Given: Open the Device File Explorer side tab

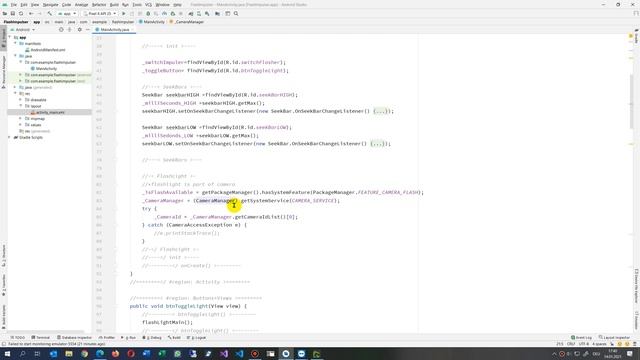Looking at the screenshot, I should tap(636, 286).
